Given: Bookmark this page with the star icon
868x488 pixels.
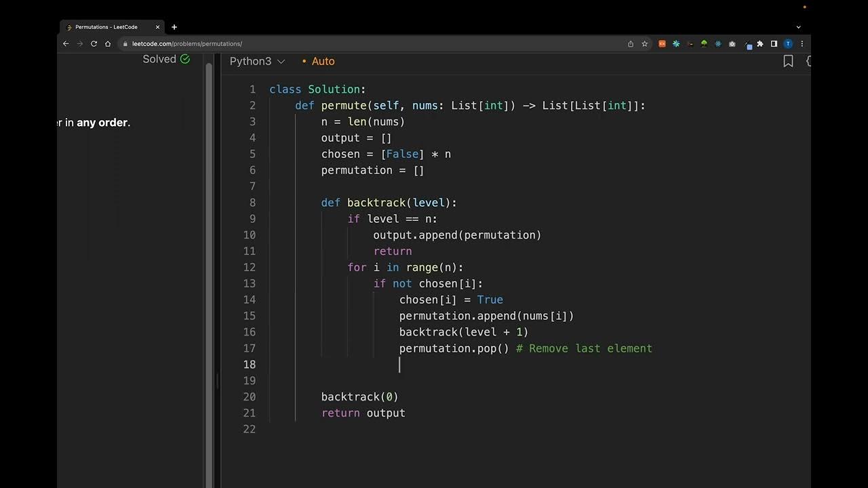Looking at the screenshot, I should (x=645, y=43).
